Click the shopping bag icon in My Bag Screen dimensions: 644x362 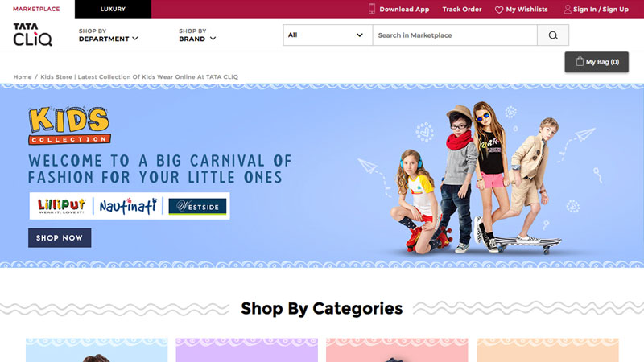pos(580,62)
